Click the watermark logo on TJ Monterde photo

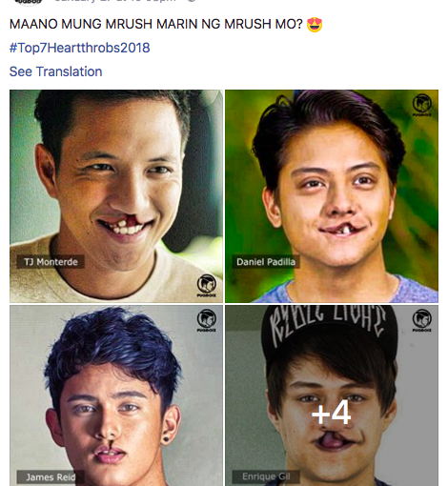coord(207,285)
